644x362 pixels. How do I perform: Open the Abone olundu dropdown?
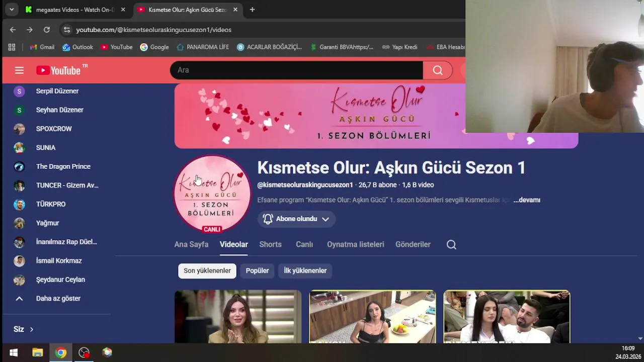(296, 219)
